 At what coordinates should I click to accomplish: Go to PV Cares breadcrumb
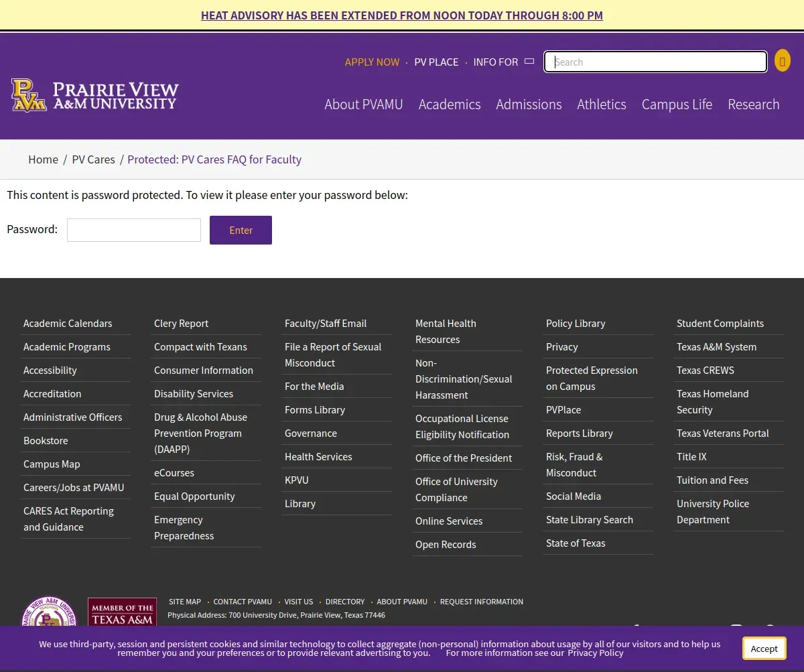[x=93, y=159]
